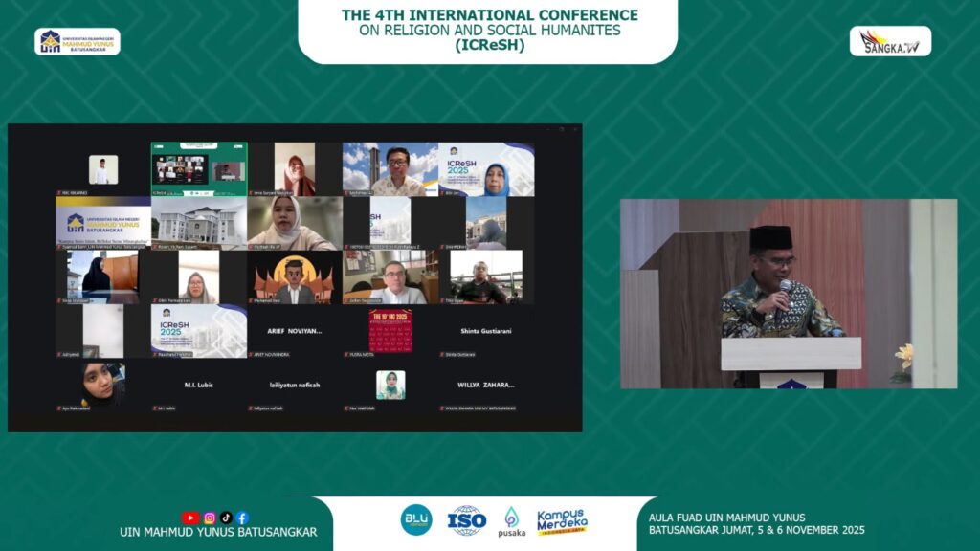Open the Facebook icon in the footer
Screen dimensions: 980x551
point(242,518)
